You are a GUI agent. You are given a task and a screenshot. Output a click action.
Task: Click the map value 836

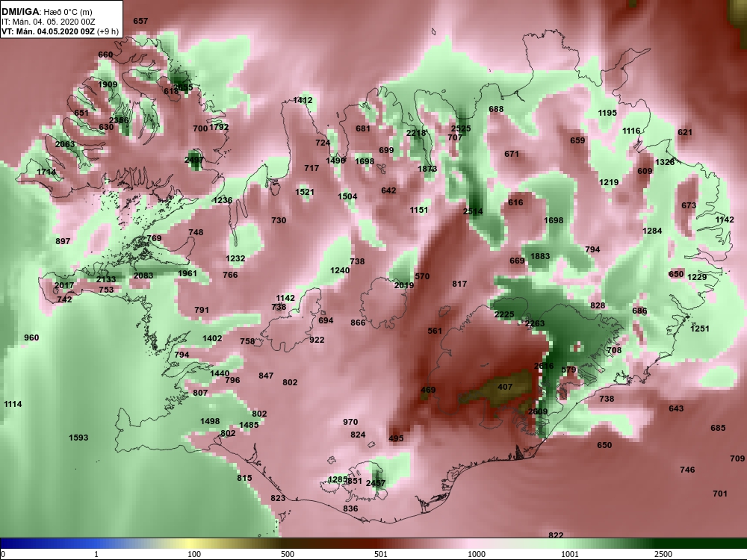[350, 508]
